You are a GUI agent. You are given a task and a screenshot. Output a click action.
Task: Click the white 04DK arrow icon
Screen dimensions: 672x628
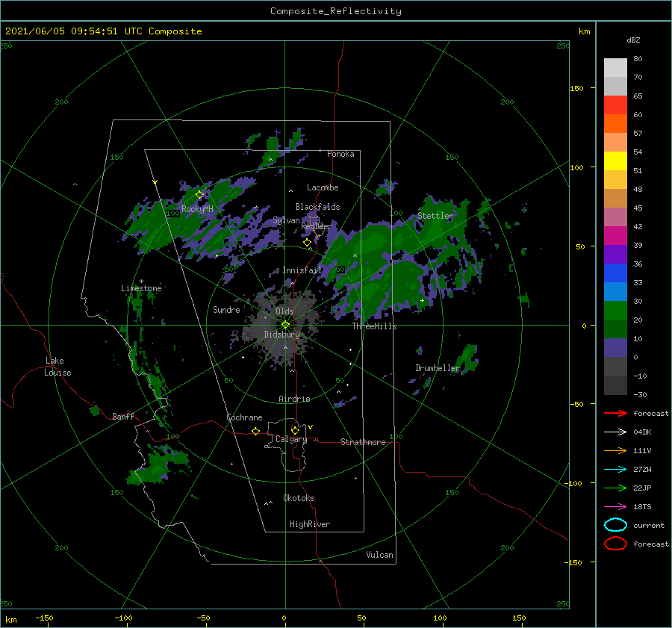(615, 432)
